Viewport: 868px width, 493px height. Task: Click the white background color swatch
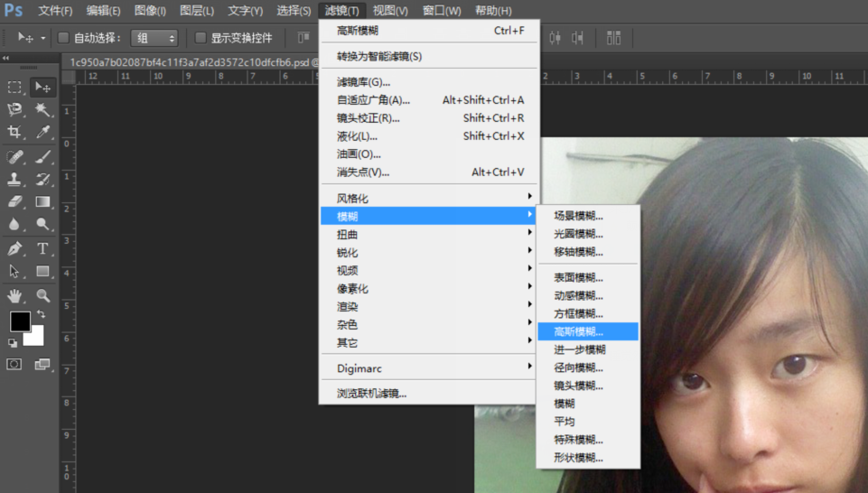coord(35,338)
